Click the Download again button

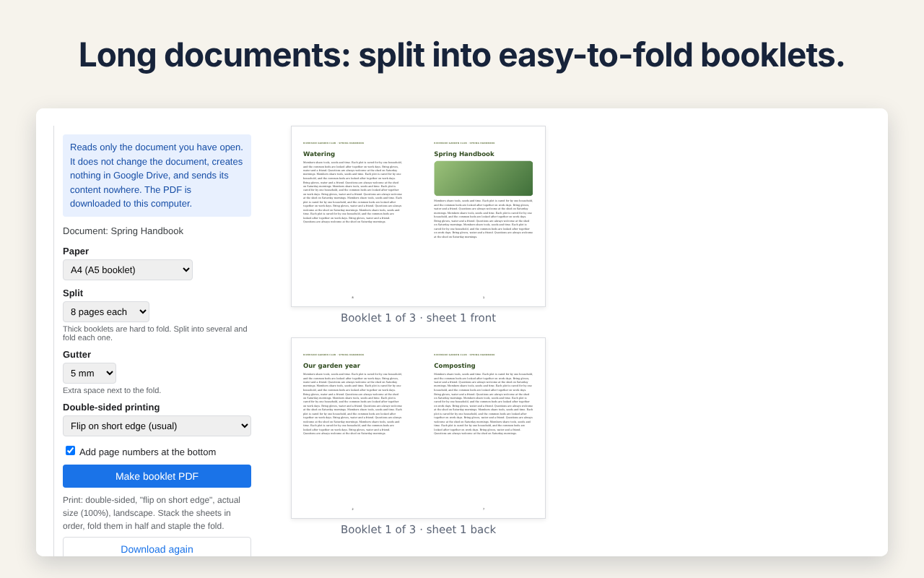pos(157,548)
